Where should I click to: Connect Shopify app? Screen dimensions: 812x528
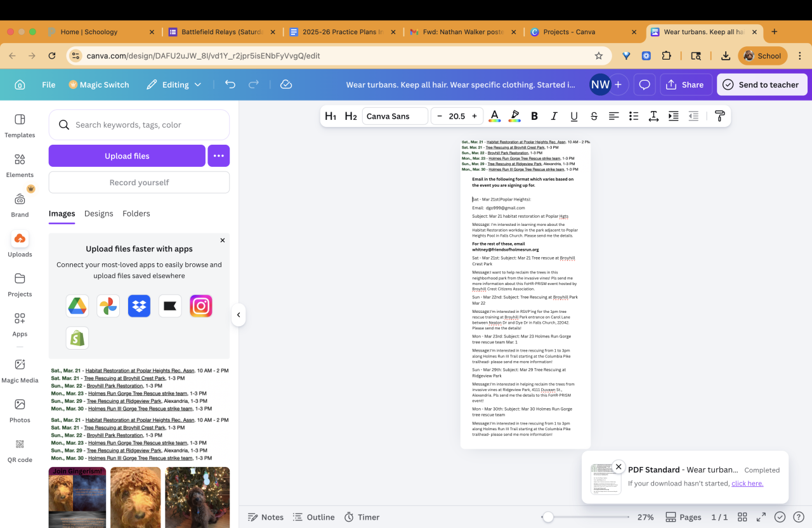[77, 338]
